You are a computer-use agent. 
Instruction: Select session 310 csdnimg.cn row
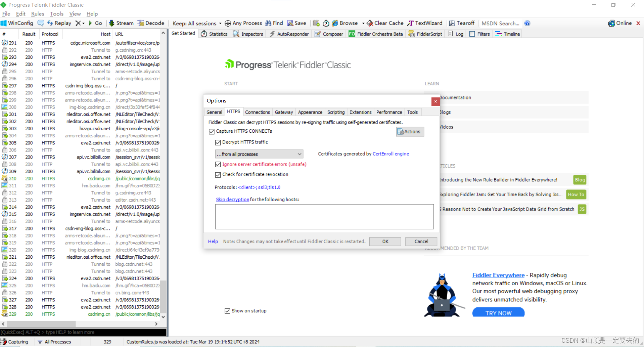tap(81, 178)
